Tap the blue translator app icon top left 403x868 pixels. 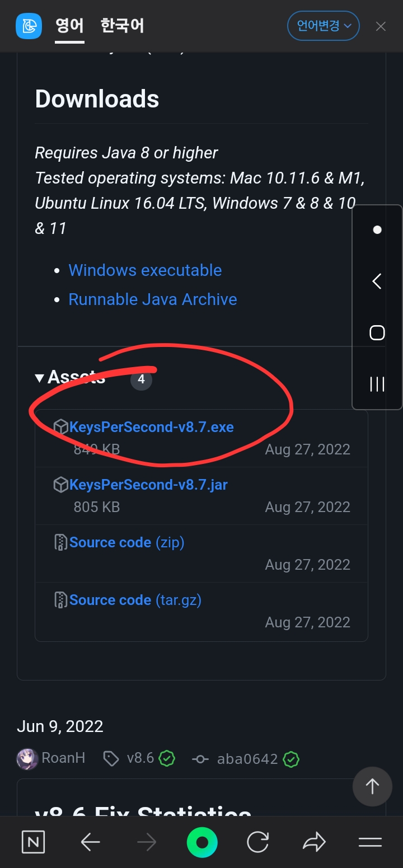click(x=29, y=26)
